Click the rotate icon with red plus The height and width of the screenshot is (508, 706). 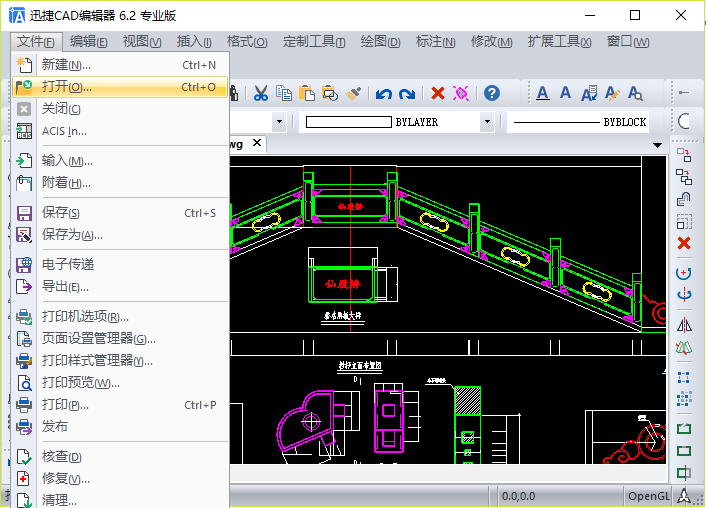pyautogui.click(x=684, y=273)
